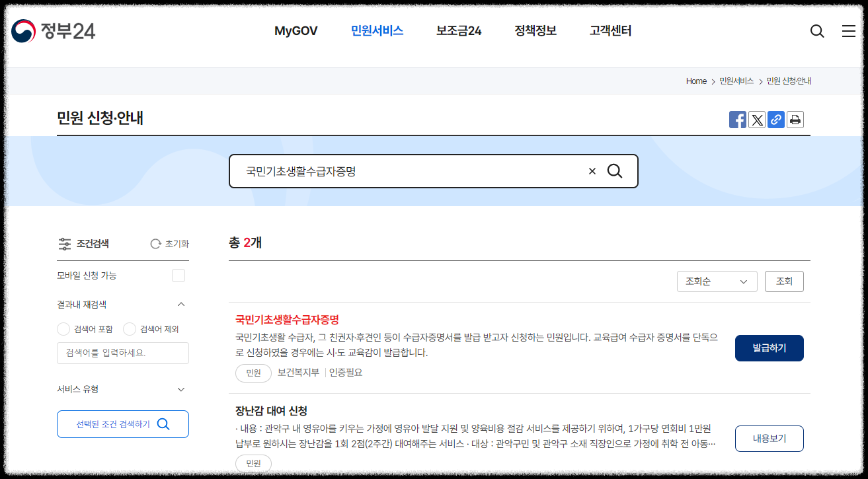
Task: Print the page using the printer icon
Action: click(x=795, y=120)
